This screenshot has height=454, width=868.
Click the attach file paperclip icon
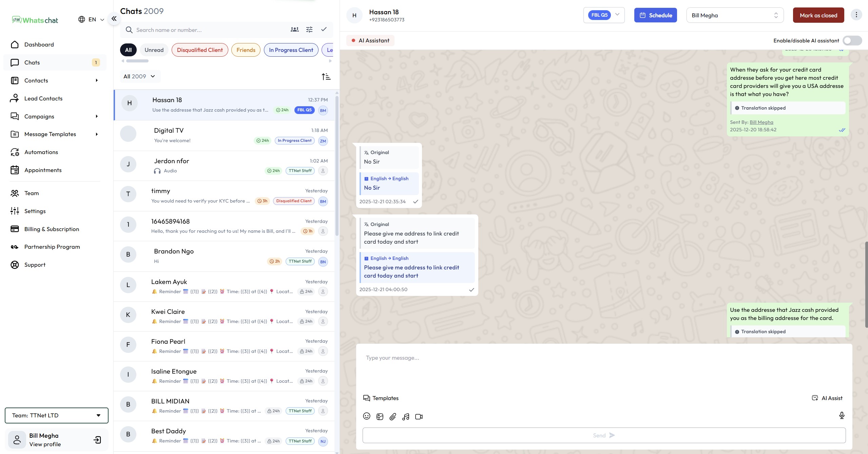(x=392, y=417)
